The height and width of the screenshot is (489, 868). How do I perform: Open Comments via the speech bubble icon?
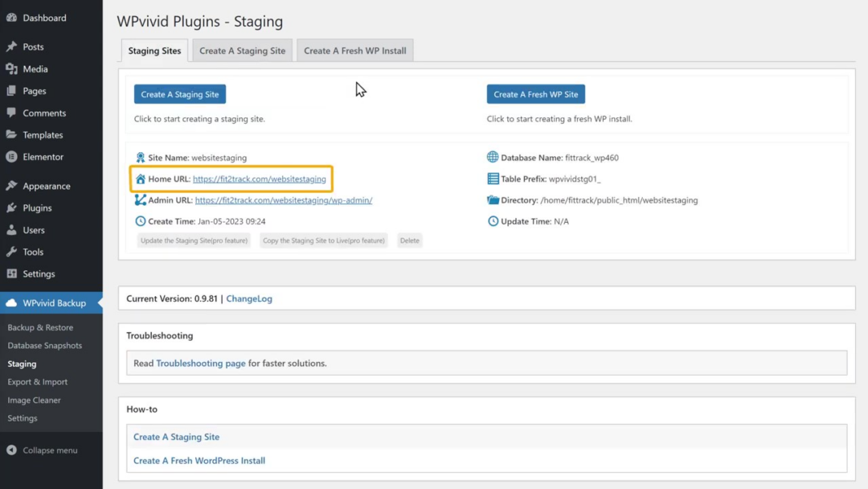click(x=11, y=113)
